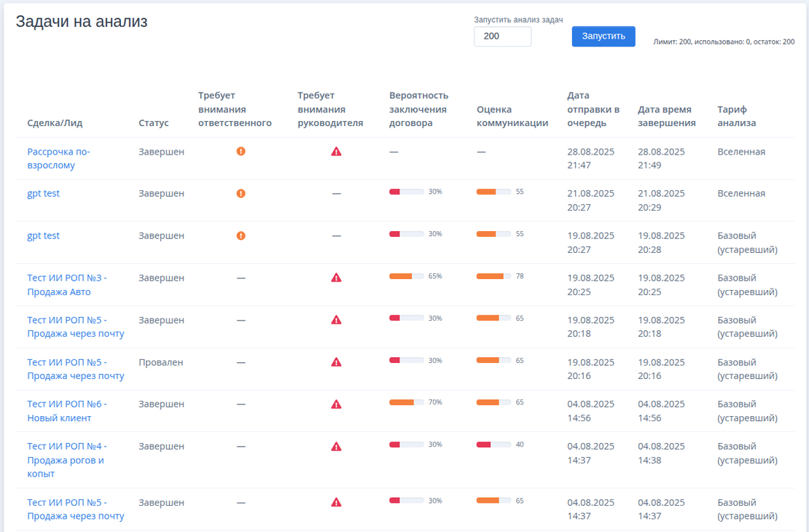Click orange exclamation icon in second gpt test row

click(x=241, y=235)
